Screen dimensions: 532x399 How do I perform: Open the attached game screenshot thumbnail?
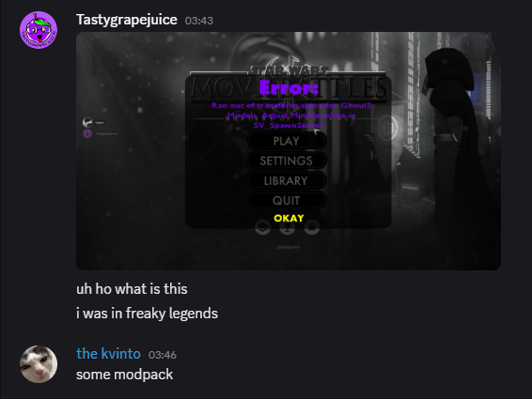[289, 151]
